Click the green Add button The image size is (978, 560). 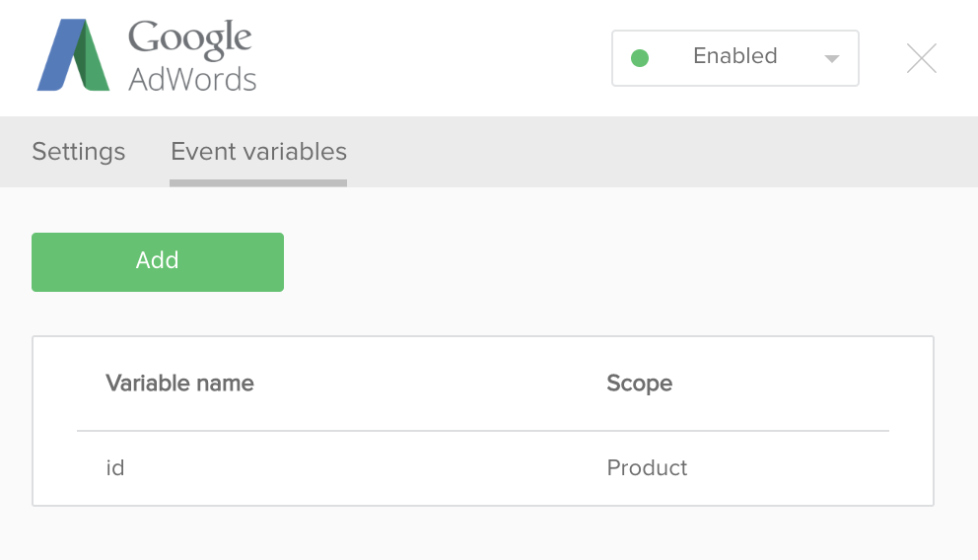tap(158, 262)
